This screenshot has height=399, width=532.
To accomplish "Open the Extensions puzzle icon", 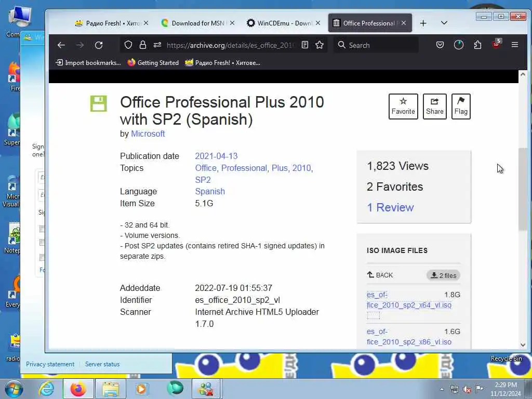I will (x=478, y=45).
